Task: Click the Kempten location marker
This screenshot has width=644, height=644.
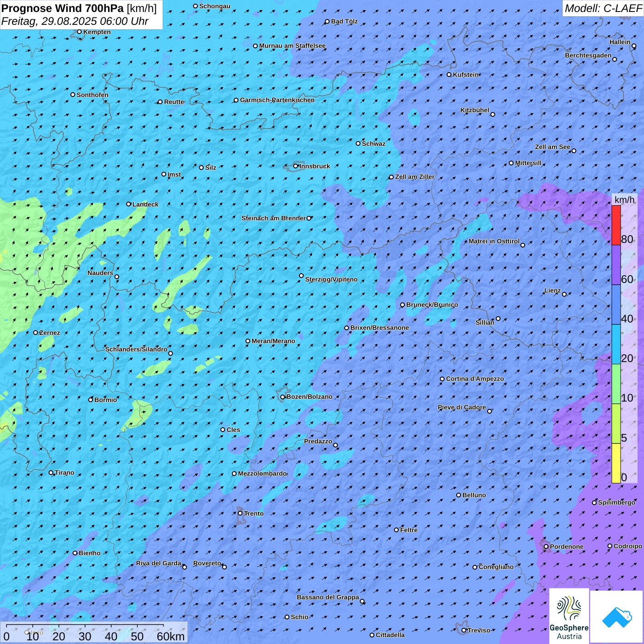Action: tap(79, 32)
